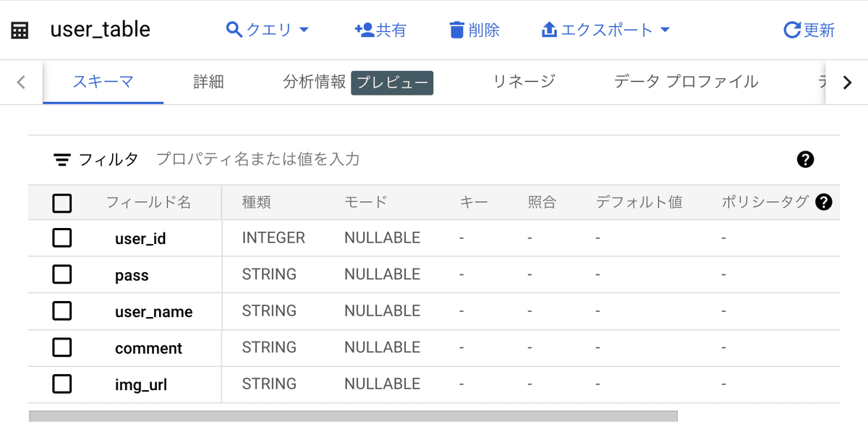Click the 種類 column header

click(256, 202)
